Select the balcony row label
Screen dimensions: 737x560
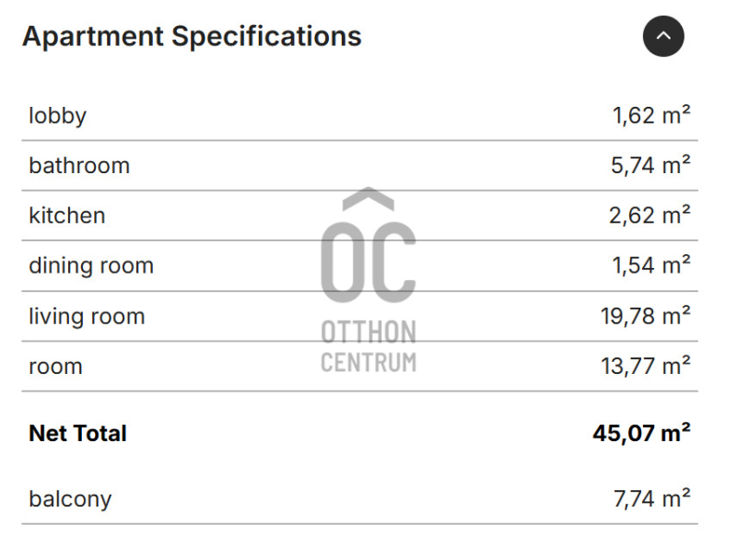tap(71, 499)
